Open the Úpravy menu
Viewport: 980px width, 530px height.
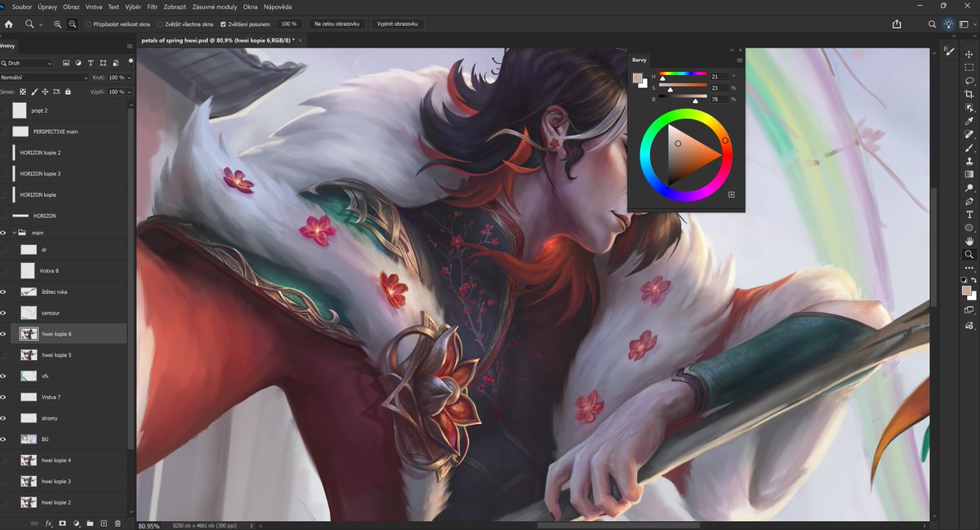(x=47, y=7)
